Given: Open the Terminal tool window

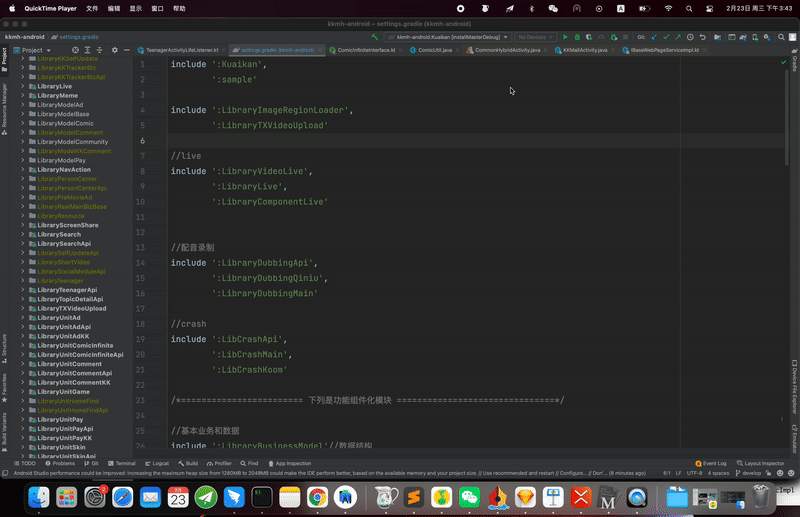Looking at the screenshot, I should (x=121, y=463).
